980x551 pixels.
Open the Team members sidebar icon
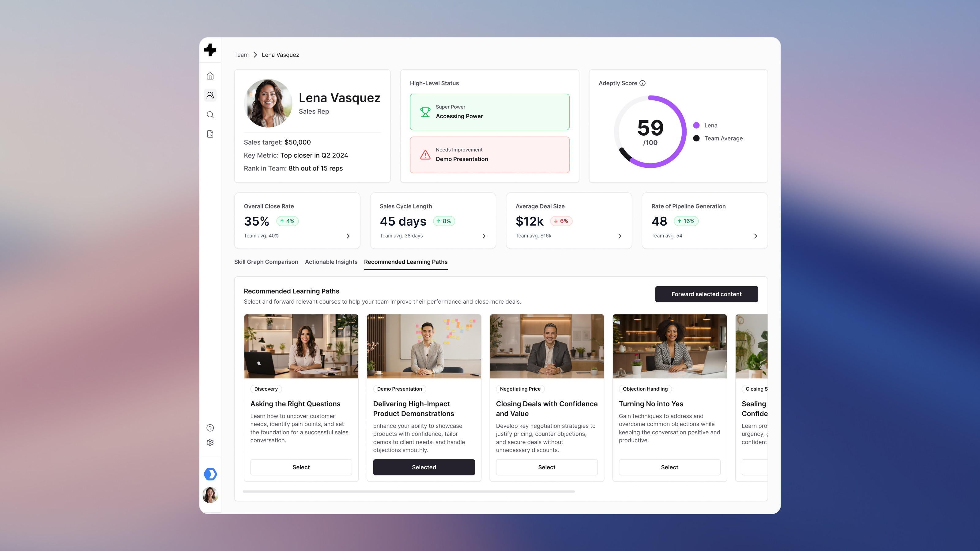[x=210, y=95]
